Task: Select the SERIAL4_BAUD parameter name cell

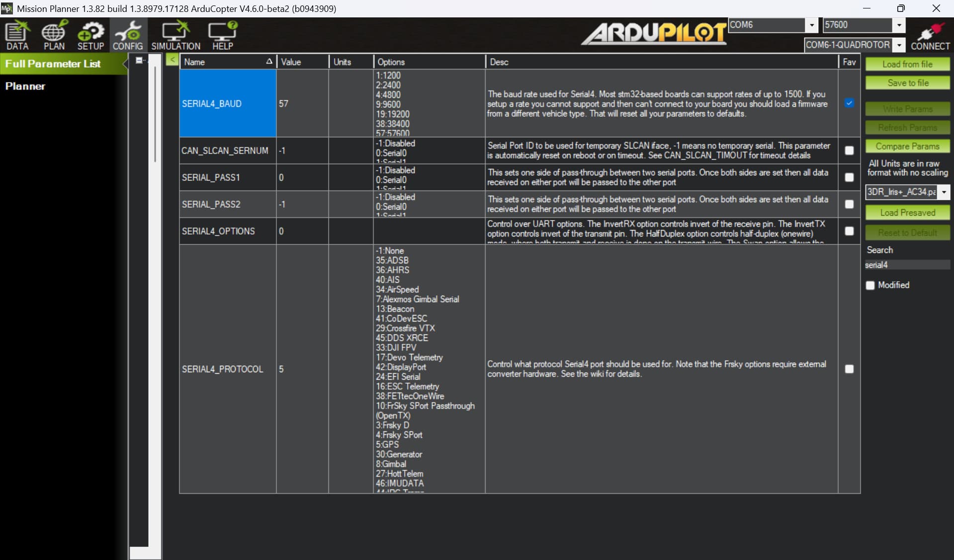Action: (228, 103)
